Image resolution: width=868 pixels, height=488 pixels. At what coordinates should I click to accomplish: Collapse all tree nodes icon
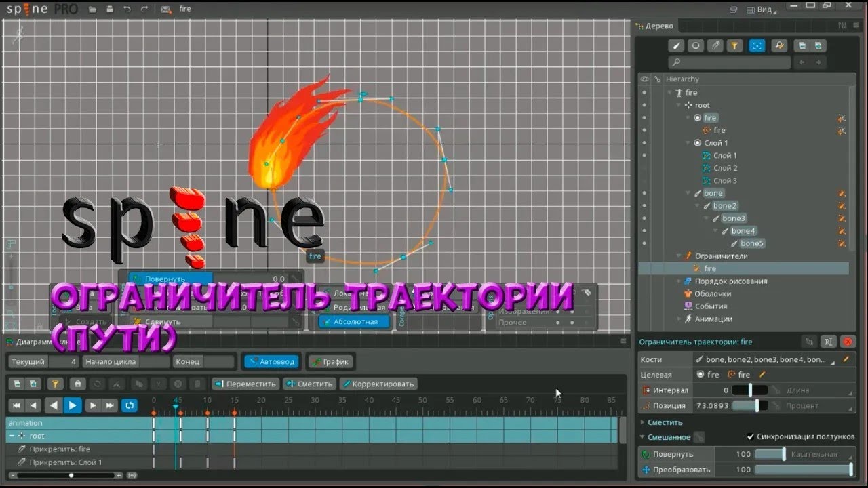click(802, 46)
